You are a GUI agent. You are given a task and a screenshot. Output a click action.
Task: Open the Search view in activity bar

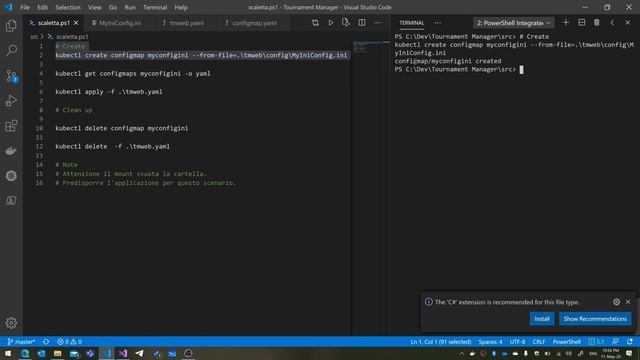pos(11,51)
